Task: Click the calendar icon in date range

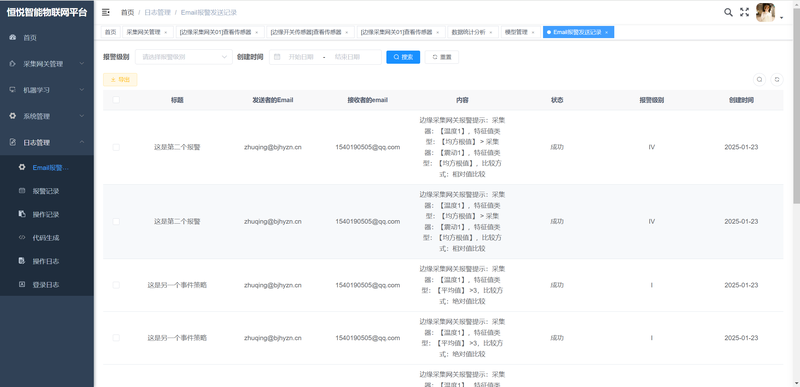Action: 277,57
